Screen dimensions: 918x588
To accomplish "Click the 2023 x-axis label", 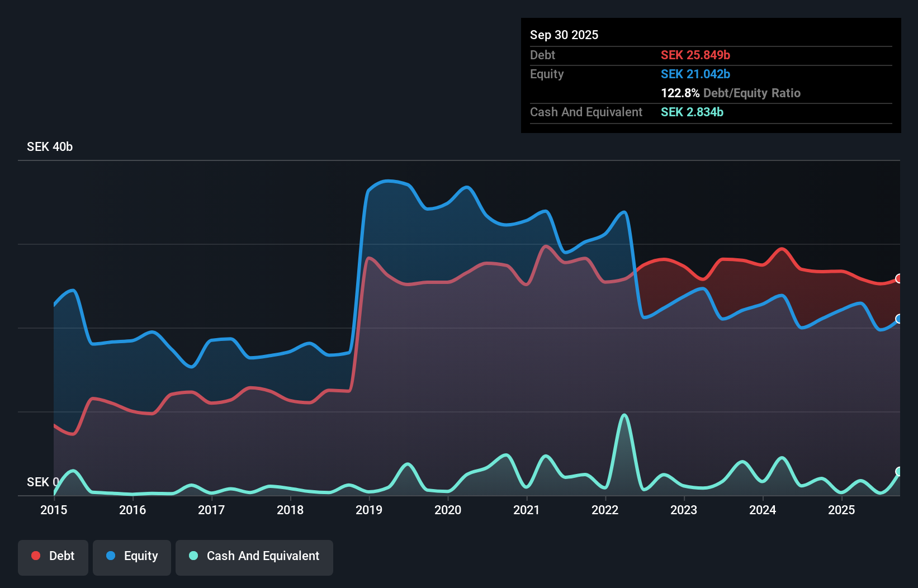I will [x=684, y=510].
